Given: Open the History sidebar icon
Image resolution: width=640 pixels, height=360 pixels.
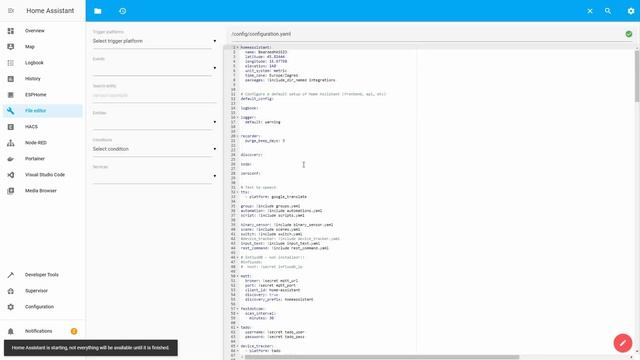Looking at the screenshot, I should click(11, 79).
